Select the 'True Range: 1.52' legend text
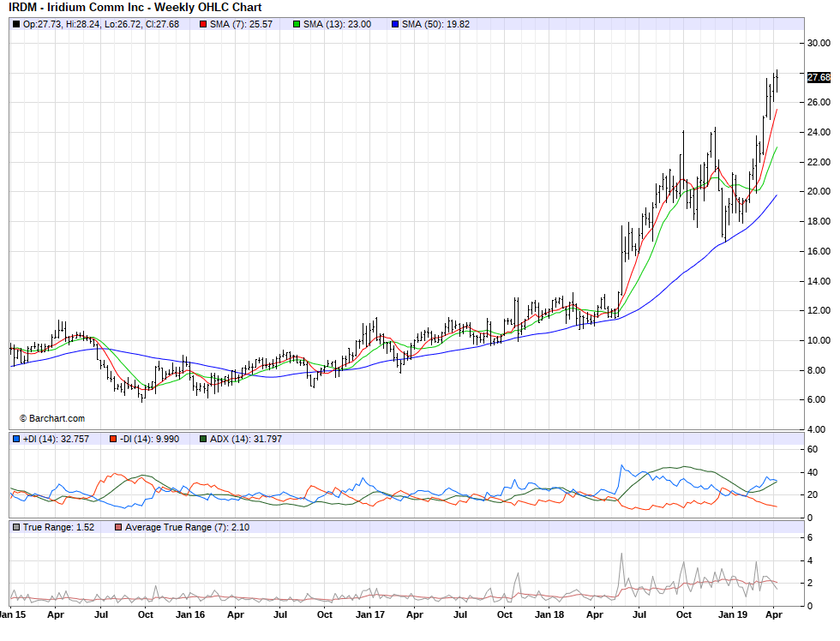 coord(59,528)
